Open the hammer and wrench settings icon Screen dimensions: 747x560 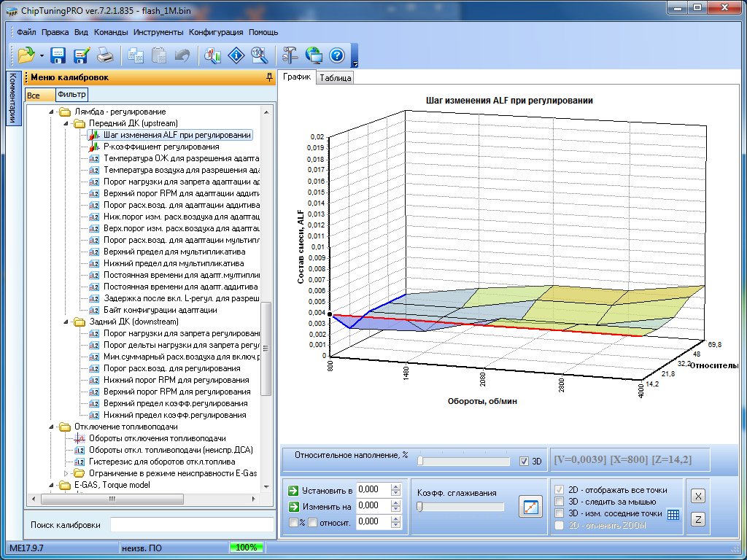point(290,55)
